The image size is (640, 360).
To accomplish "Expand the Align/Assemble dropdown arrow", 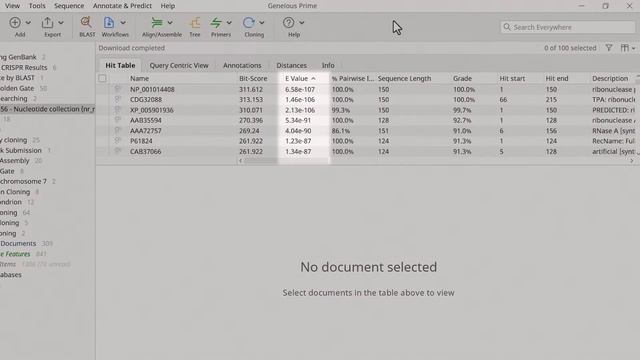I will [x=170, y=23].
